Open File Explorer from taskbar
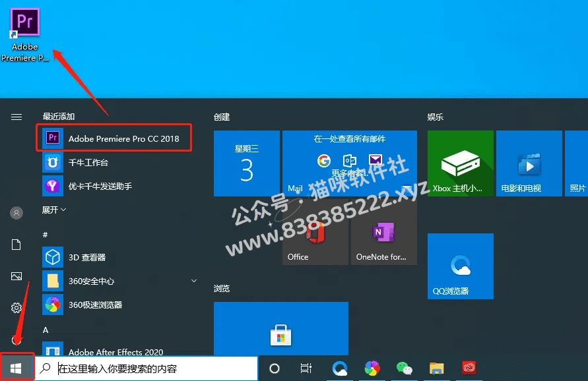The width and height of the screenshot is (588, 381). coord(436,368)
